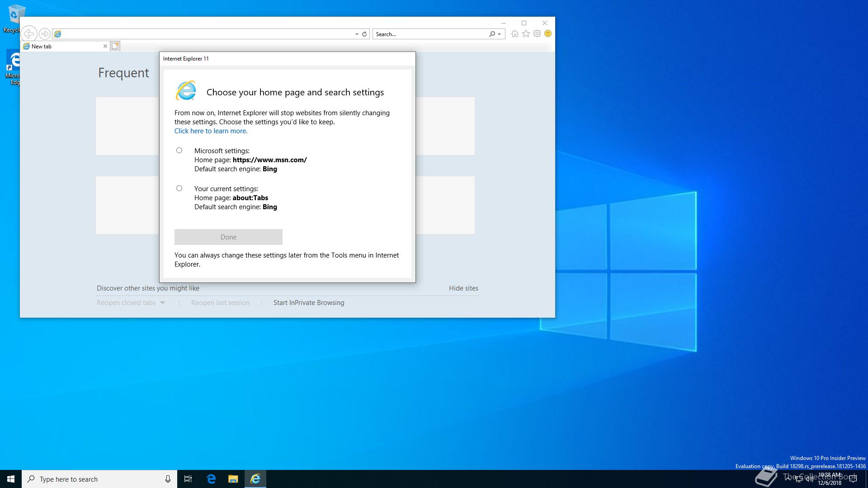Expand the search provider dropdown arrow

(x=499, y=34)
